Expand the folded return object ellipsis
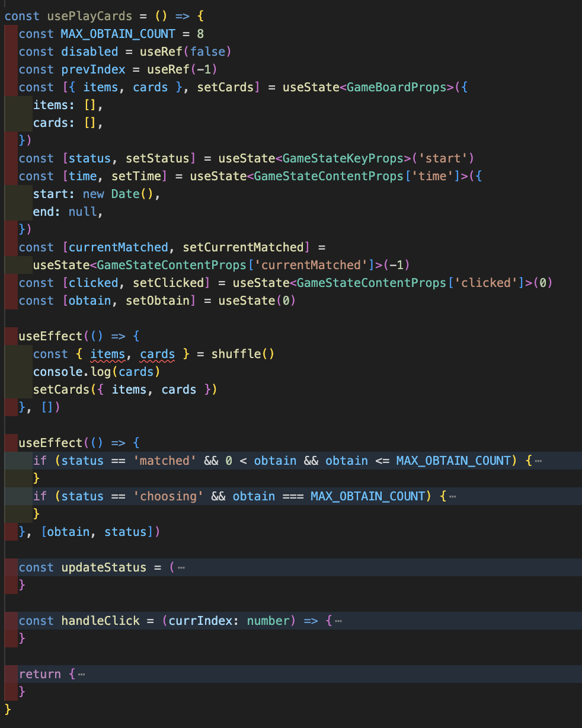This screenshot has height=728, width=582. tap(81, 674)
